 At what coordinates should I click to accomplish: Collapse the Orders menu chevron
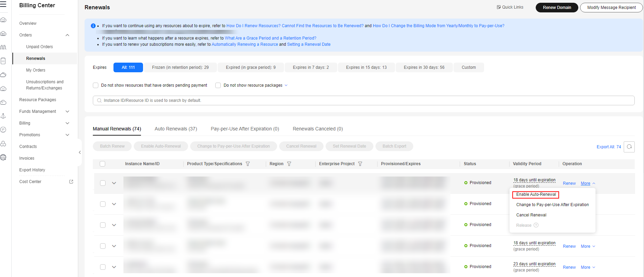(67, 35)
